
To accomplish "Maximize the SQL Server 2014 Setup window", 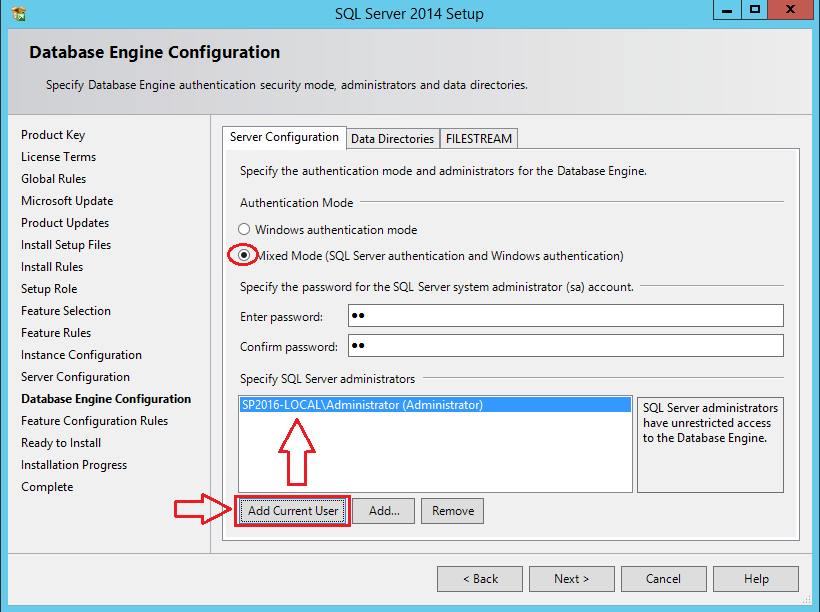I will tap(754, 9).
